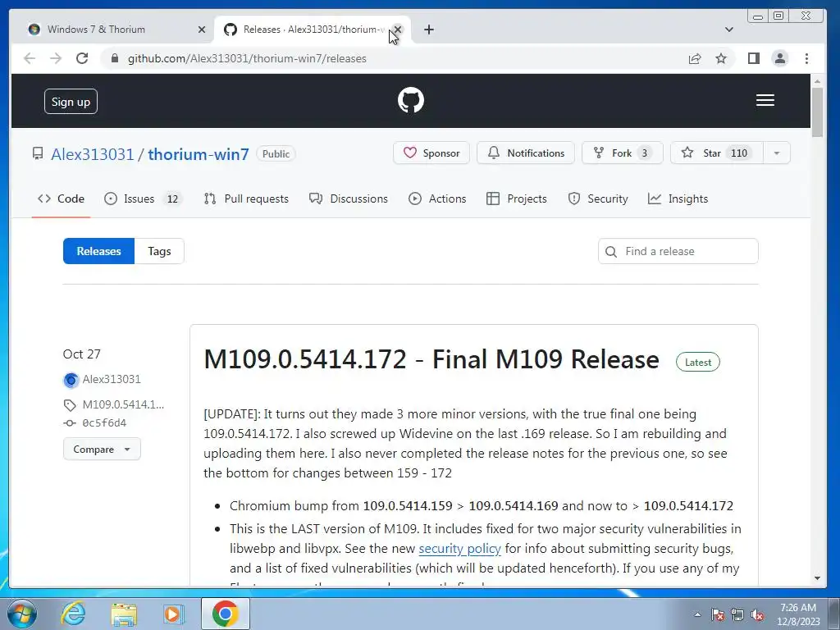Screen dimensions: 840x630
Task: Click the Chrome taskbar icon
Action: (x=225, y=614)
